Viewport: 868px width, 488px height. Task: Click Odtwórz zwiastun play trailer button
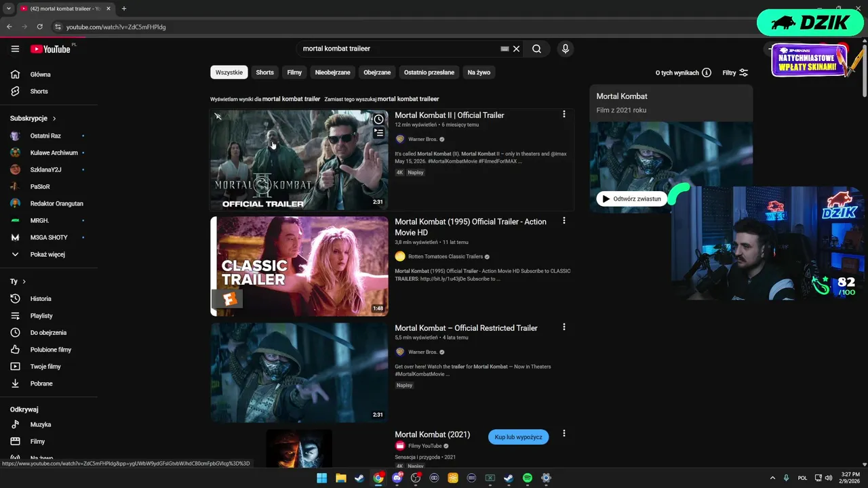click(x=631, y=199)
